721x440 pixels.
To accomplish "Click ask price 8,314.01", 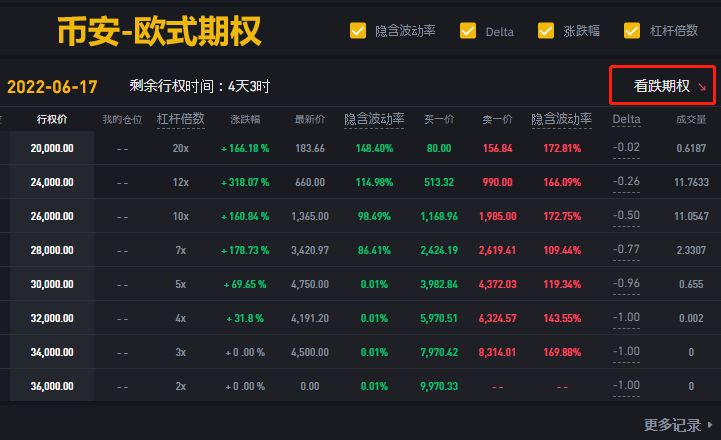I will (x=498, y=352).
